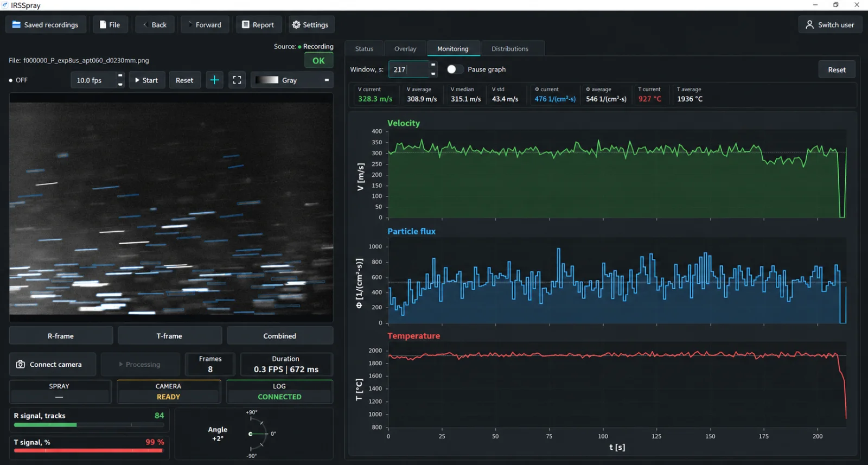Increase Window seconds value
The width and height of the screenshot is (868, 465).
tap(433, 65)
